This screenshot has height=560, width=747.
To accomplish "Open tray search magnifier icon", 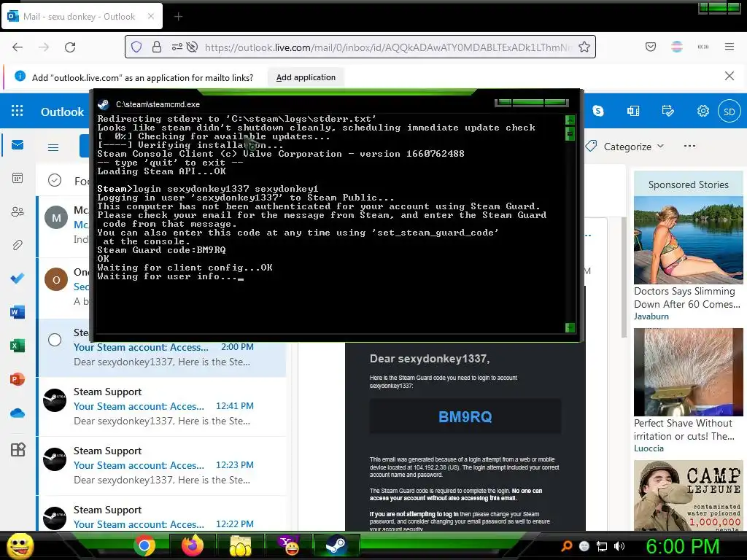I will 566,546.
